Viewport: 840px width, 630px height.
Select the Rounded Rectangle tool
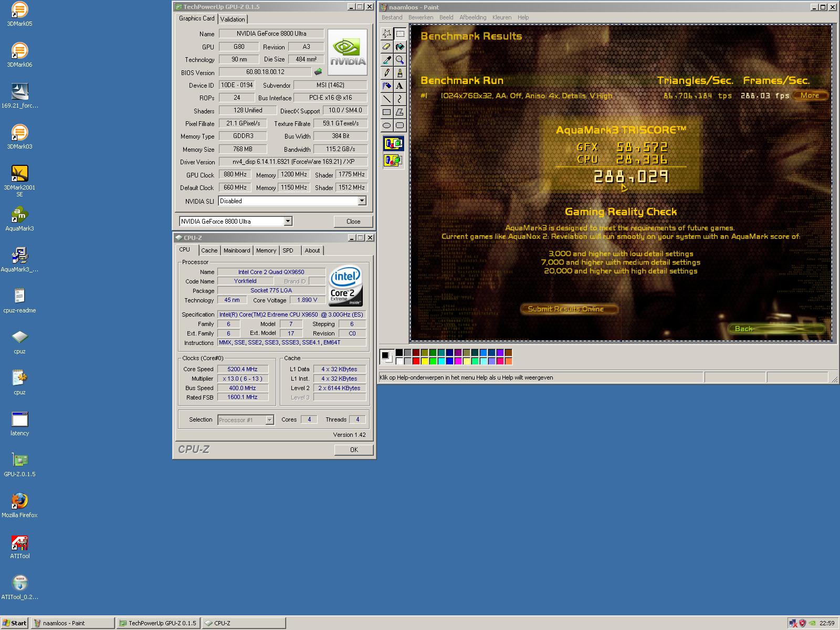coord(400,125)
